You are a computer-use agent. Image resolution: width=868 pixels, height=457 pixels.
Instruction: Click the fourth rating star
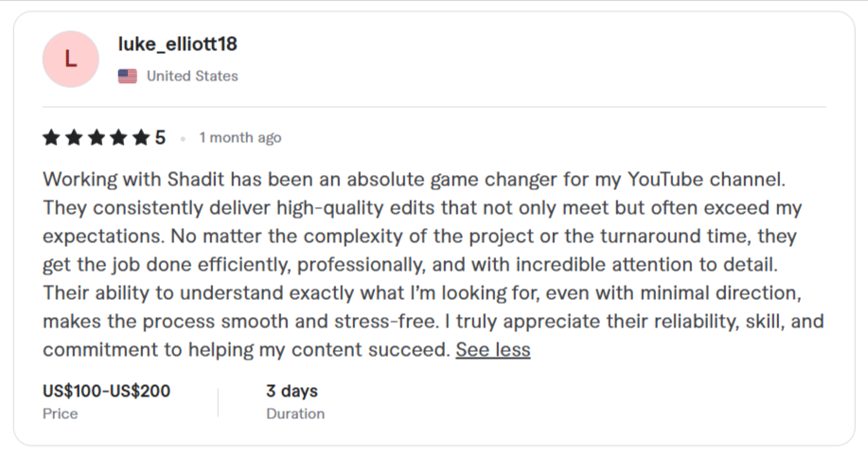pyautogui.click(x=118, y=138)
